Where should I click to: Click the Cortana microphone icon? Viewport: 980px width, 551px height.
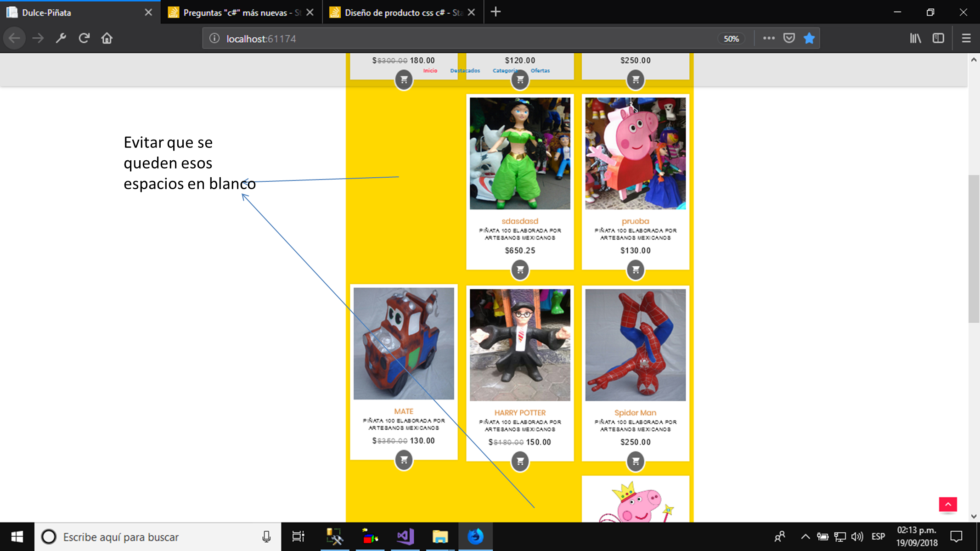click(x=266, y=537)
